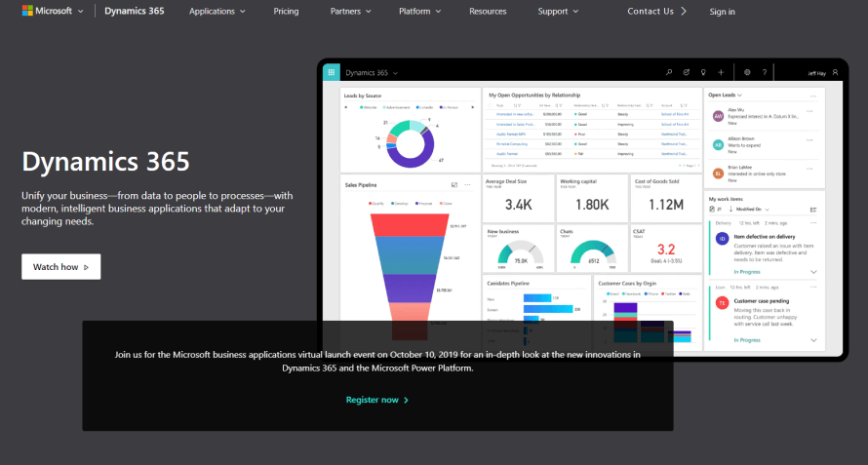
Task: Click the sort arrow beside Modified On
Action: [730, 210]
